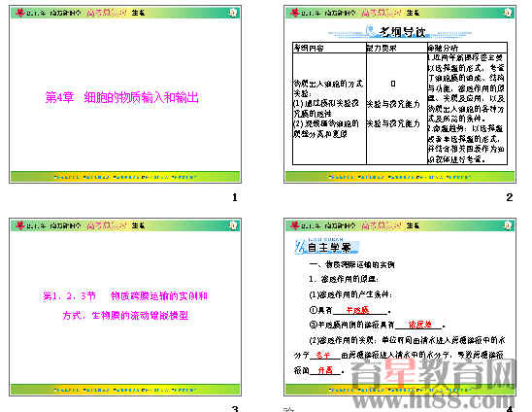
Task: Click the green footer bar on slide 1
Action: (x=125, y=177)
